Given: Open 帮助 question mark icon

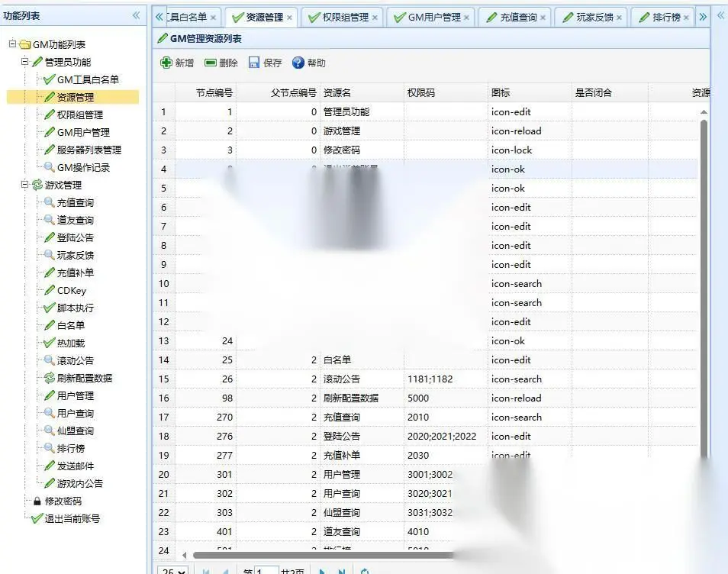Looking at the screenshot, I should click(298, 63).
